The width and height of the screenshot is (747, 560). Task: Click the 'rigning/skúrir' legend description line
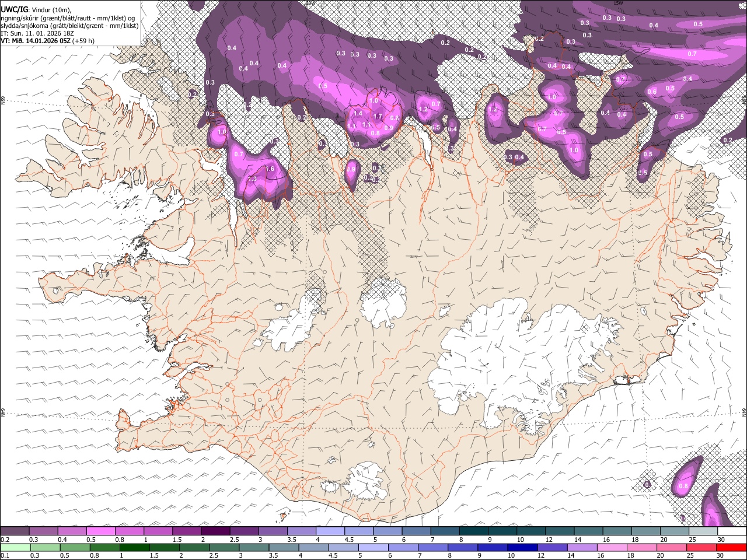click(x=69, y=18)
